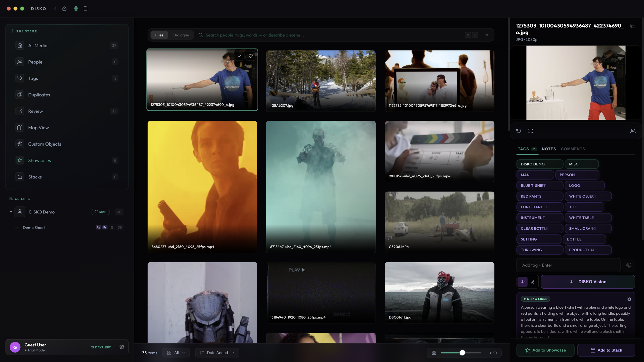Click the grid size icon near slider

pyautogui.click(x=434, y=353)
